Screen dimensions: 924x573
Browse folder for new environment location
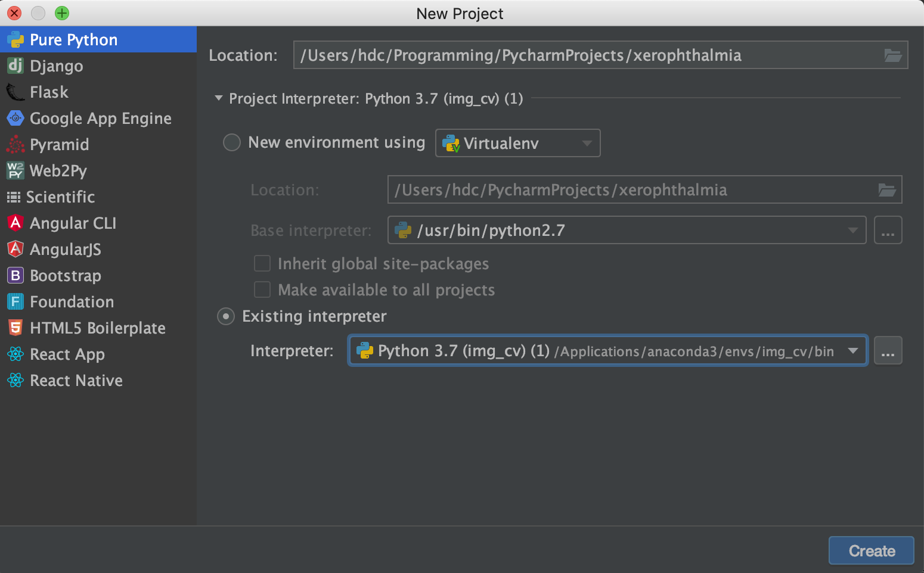coord(887,190)
